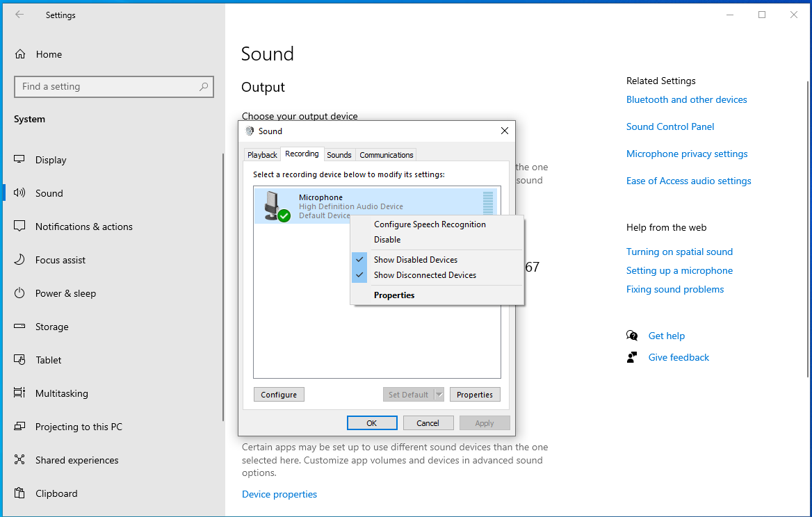Click OK in Sound dialog

pos(372,422)
